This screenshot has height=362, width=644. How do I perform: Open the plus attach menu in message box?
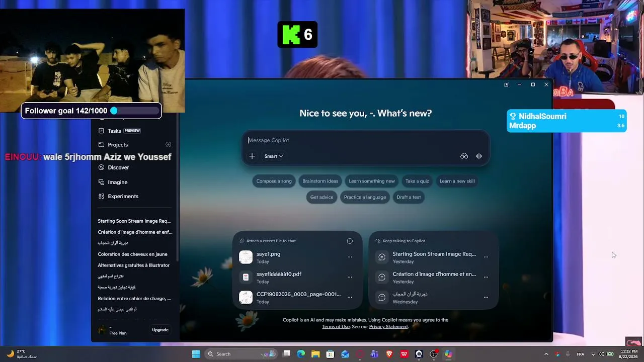(252, 156)
